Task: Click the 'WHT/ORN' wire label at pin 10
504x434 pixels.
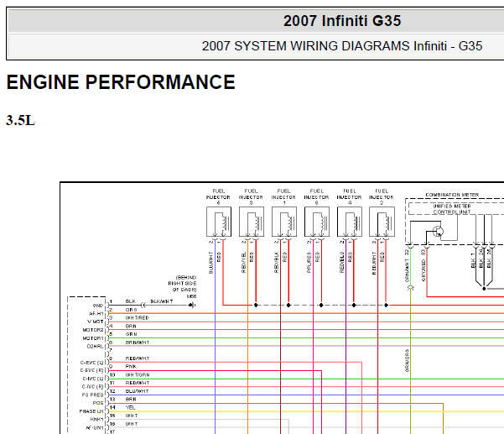Action: (x=138, y=374)
